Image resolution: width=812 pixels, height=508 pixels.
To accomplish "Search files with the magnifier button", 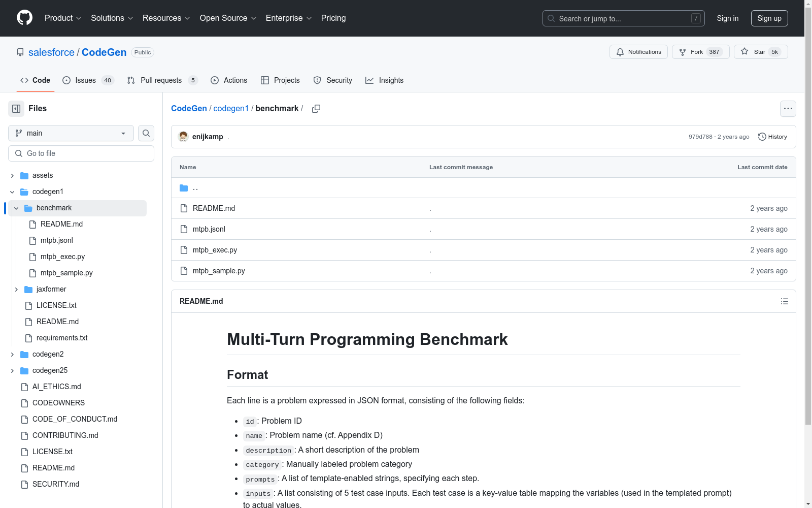I will [146, 133].
